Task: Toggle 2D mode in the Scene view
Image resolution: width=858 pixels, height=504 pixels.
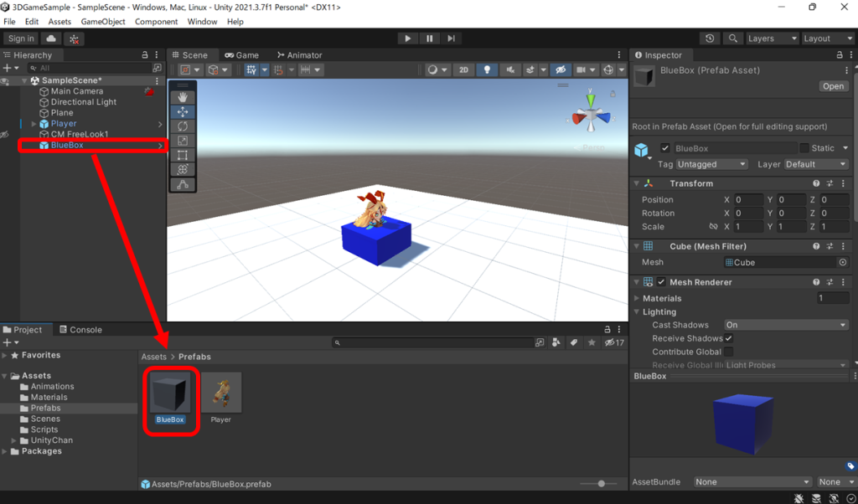Action: coord(463,70)
